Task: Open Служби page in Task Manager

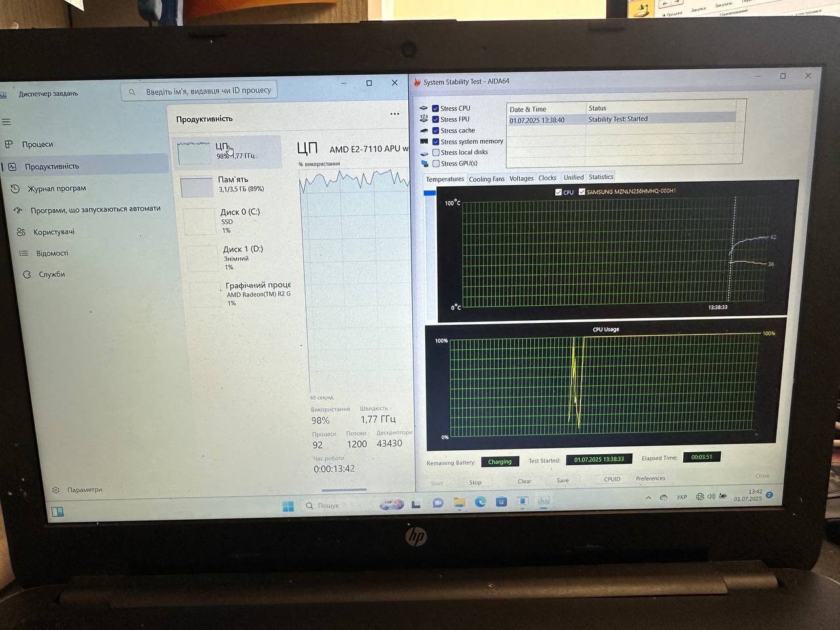Action: pos(51,274)
